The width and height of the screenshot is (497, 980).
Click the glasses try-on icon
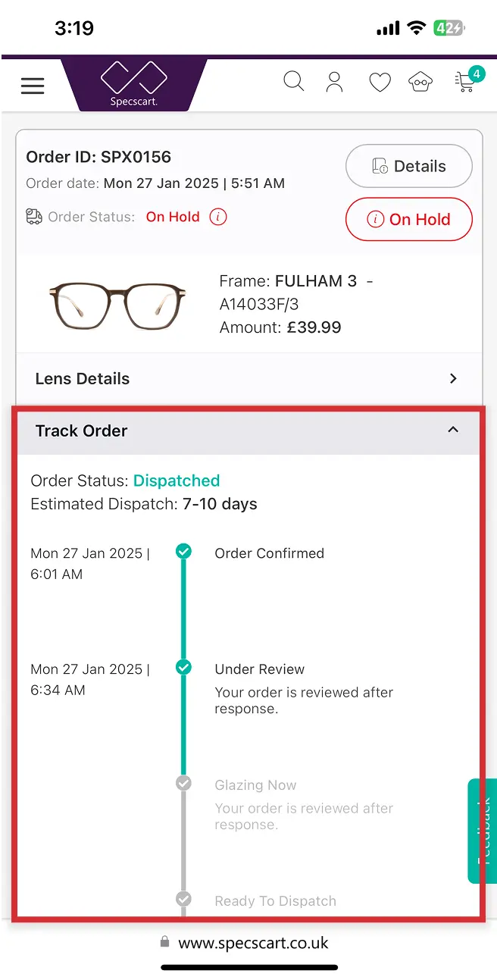[420, 81]
